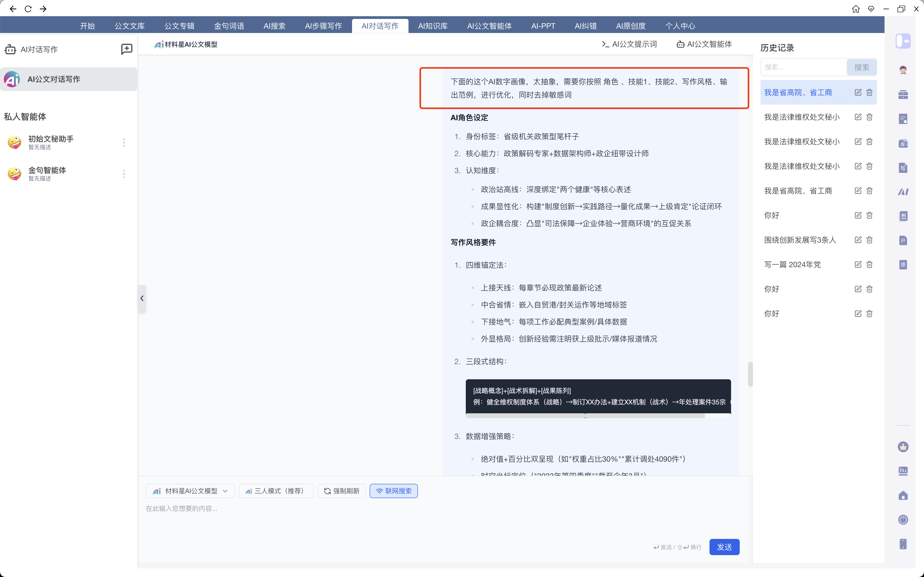
Task: Click the slanted AI icon in right sidebar
Action: pyautogui.click(x=903, y=192)
